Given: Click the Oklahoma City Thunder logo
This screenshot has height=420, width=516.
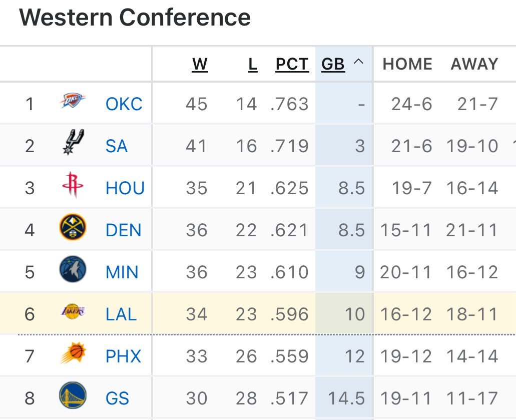Looking at the screenshot, I should point(73,101).
